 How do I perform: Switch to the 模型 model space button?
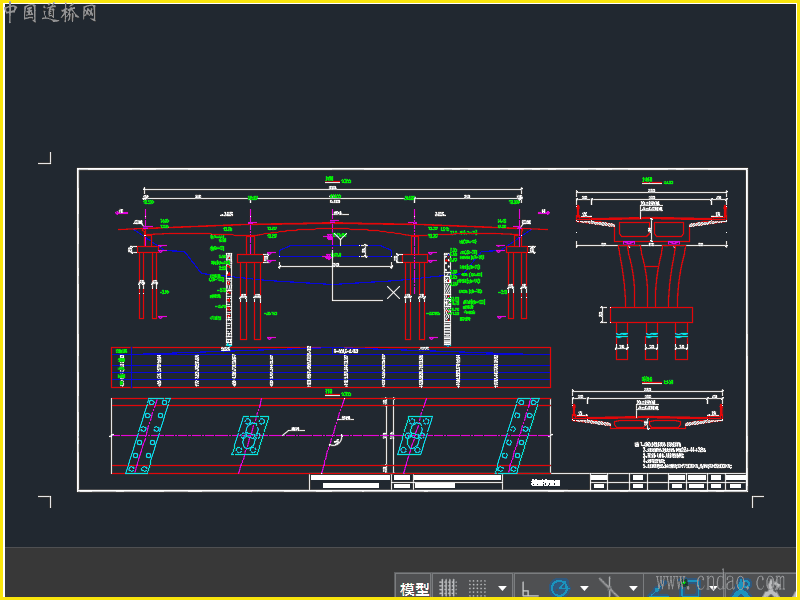click(414, 588)
